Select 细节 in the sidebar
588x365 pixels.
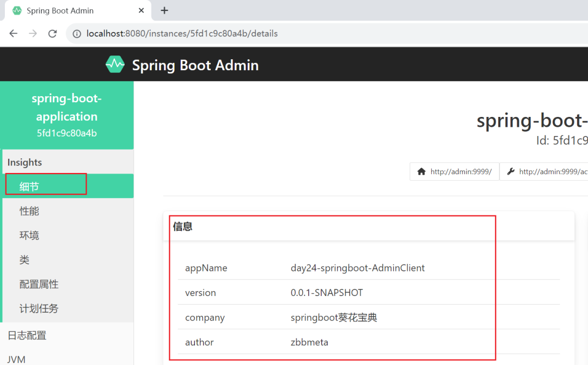68,186
